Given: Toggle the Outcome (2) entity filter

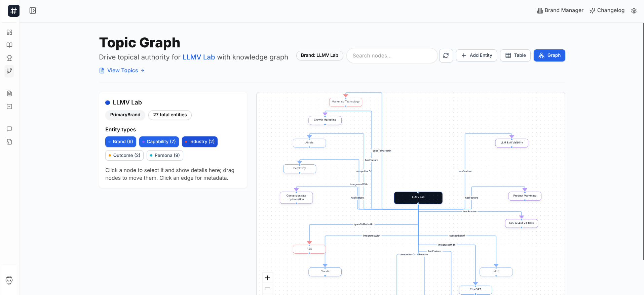Looking at the screenshot, I should point(124,155).
